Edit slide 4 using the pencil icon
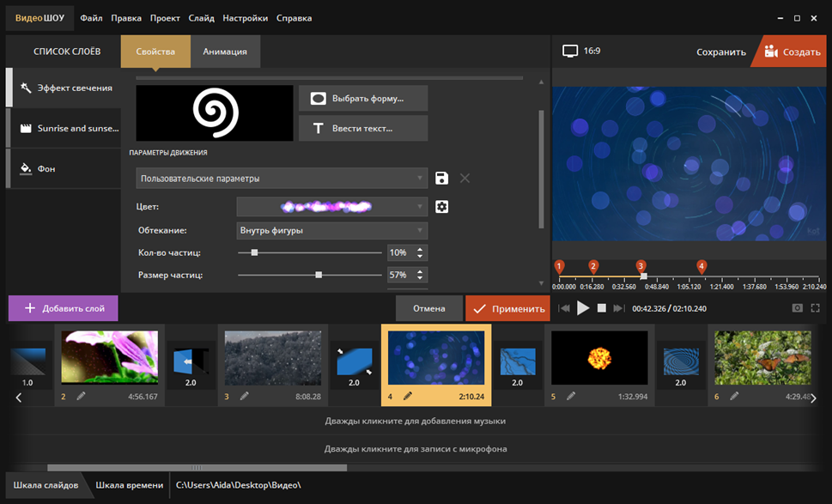The height and width of the screenshot is (504, 832). point(408,397)
